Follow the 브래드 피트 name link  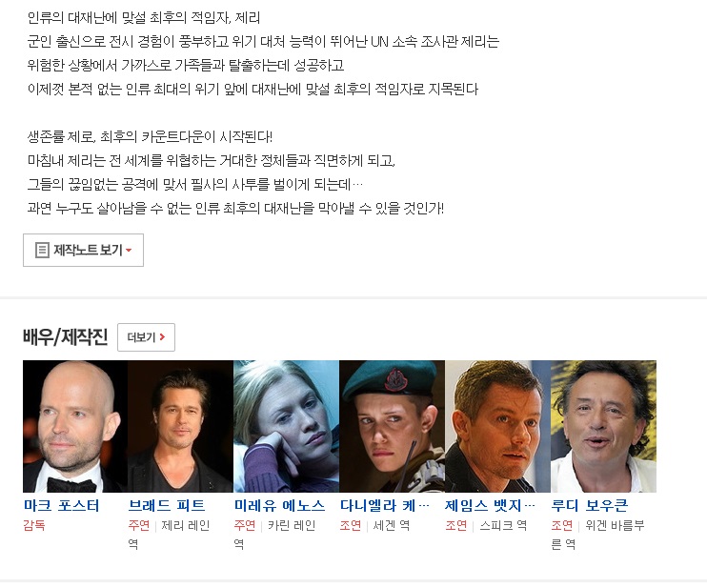click(x=167, y=505)
